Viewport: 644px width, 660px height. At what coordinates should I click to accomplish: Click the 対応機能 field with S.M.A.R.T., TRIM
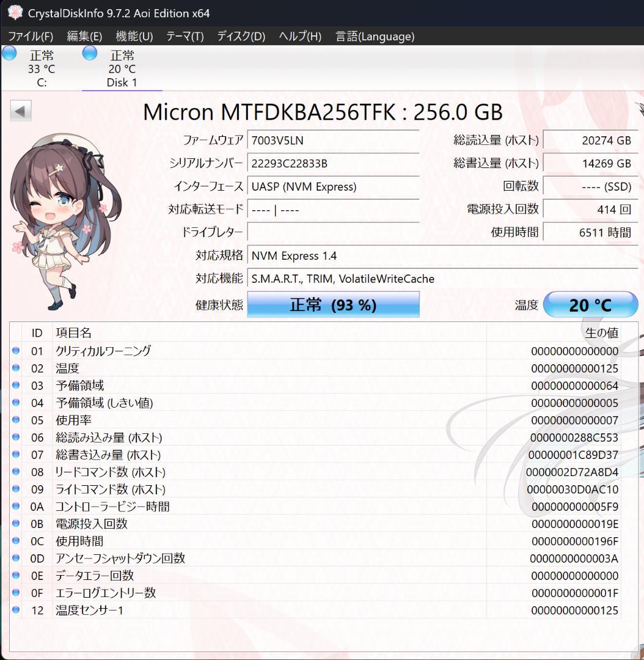tap(443, 279)
